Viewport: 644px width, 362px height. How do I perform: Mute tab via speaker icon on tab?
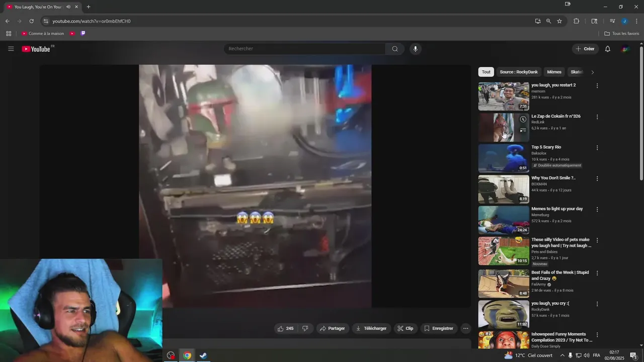click(68, 7)
